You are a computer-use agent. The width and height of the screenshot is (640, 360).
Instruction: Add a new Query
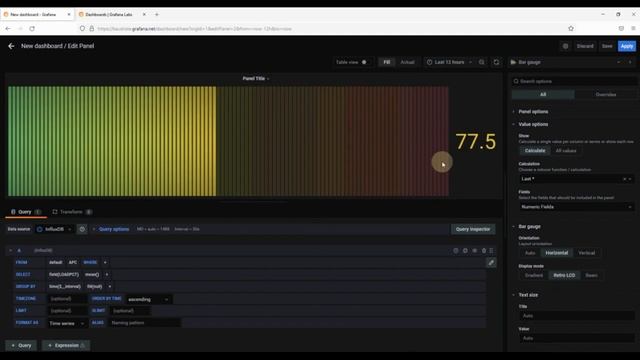21,346
